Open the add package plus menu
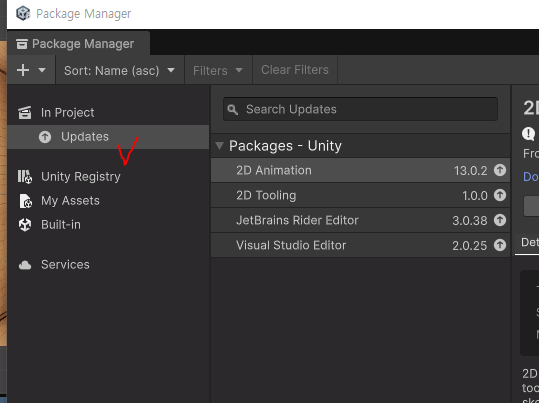The height and width of the screenshot is (403, 539). (x=31, y=70)
